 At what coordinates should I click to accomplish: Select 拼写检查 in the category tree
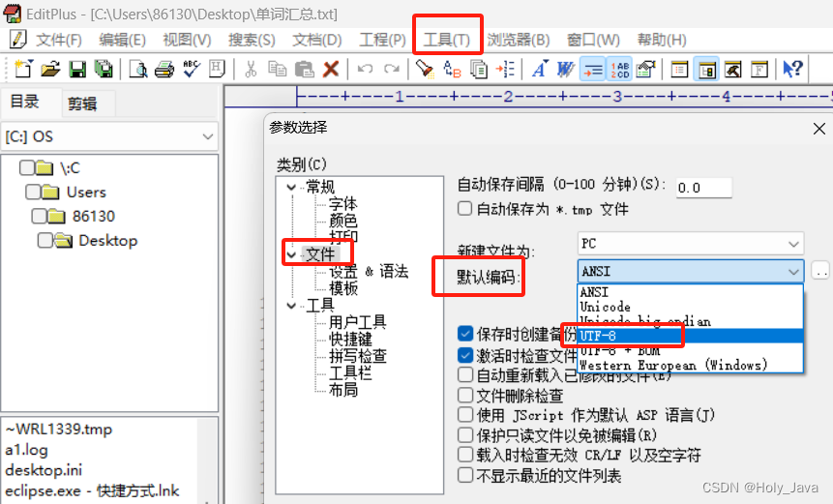(358, 356)
